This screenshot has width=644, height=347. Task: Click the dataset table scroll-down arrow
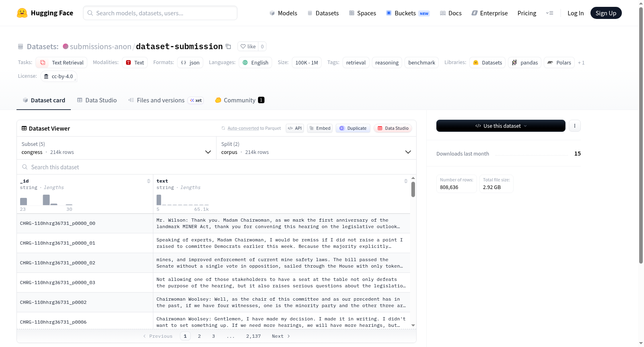coord(413,325)
